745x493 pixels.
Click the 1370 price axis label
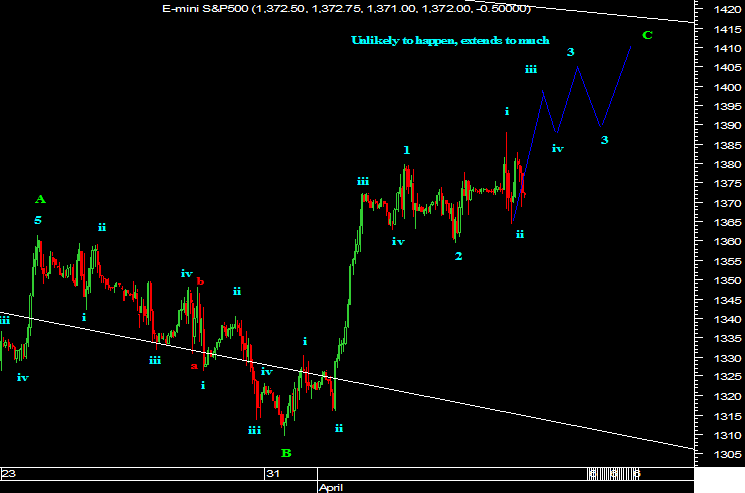727,203
